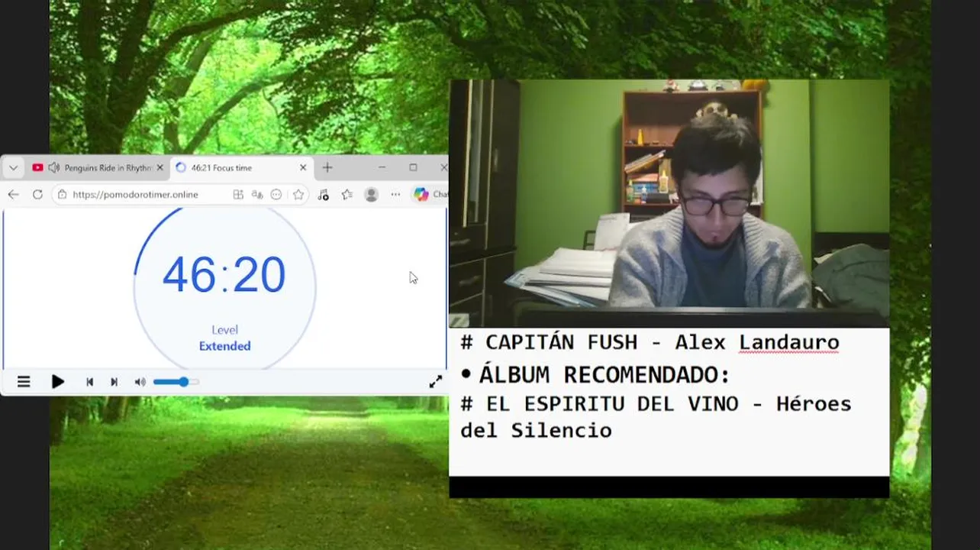Click the webcam video feed
The height and width of the screenshot is (550, 980).
669,203
